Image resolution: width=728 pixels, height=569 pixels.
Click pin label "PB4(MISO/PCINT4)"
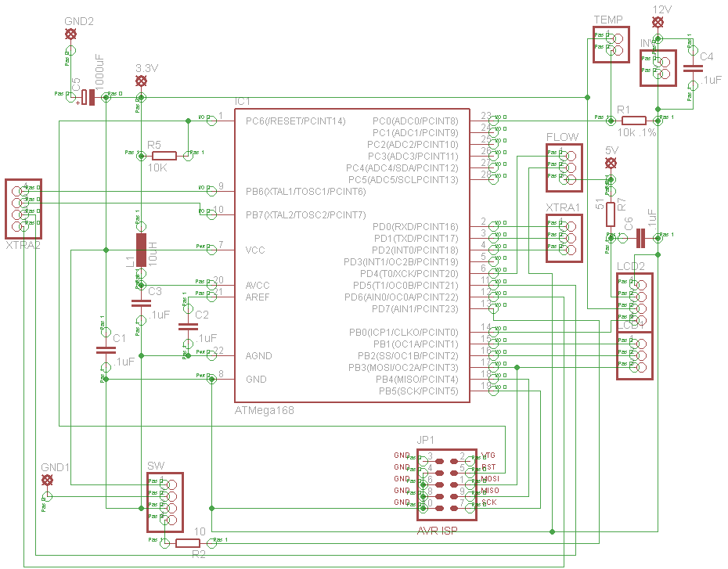click(417, 380)
